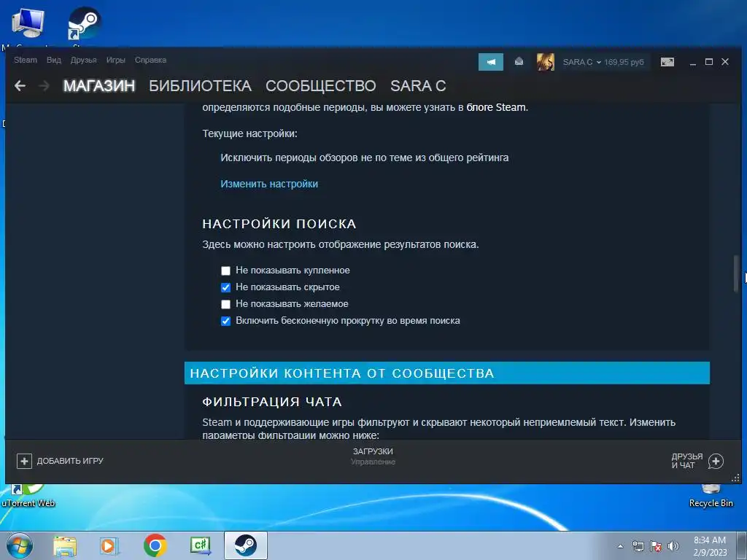Open ЗАГРУЗКИ management
The image size is (747, 560).
click(373, 456)
